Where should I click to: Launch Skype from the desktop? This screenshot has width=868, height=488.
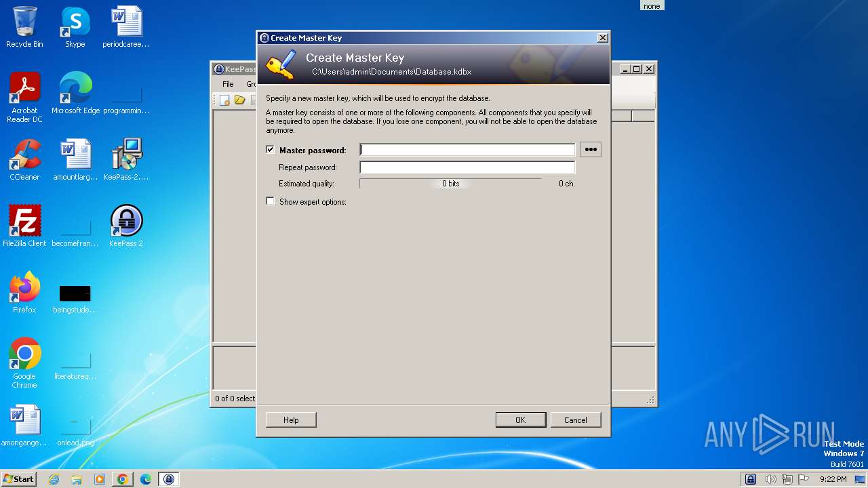(75, 27)
